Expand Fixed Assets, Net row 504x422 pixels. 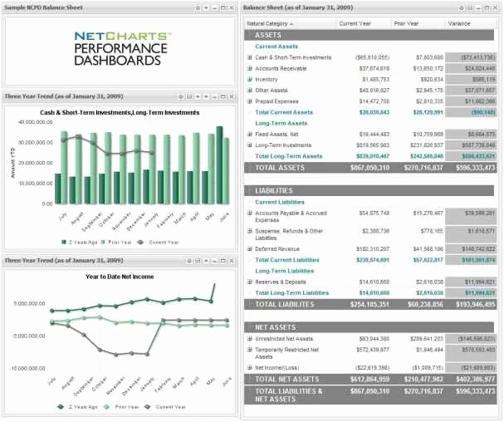pyautogui.click(x=249, y=134)
